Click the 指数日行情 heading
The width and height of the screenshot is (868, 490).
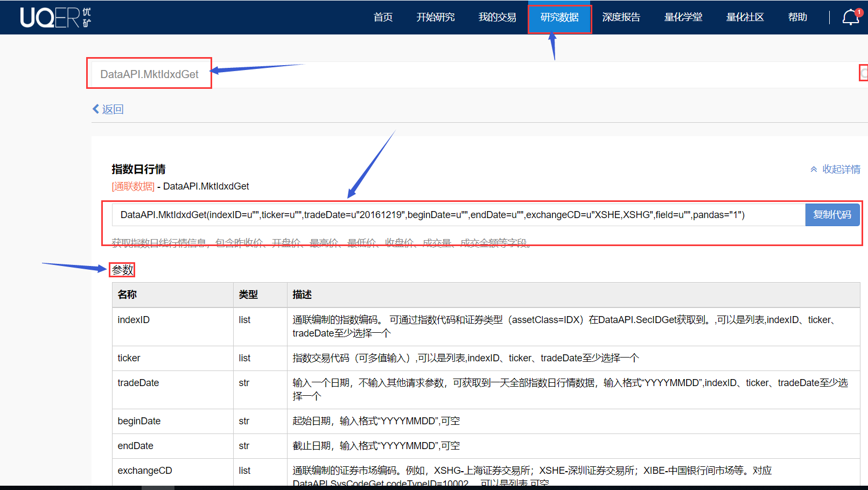click(x=138, y=169)
